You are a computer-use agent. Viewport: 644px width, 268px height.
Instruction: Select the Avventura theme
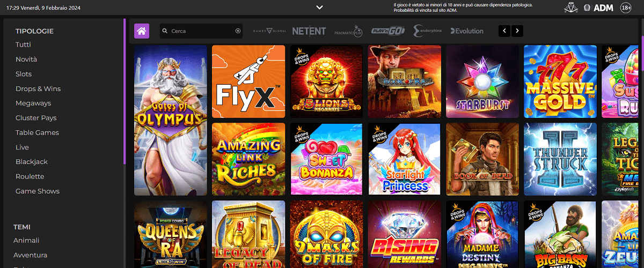(30, 255)
